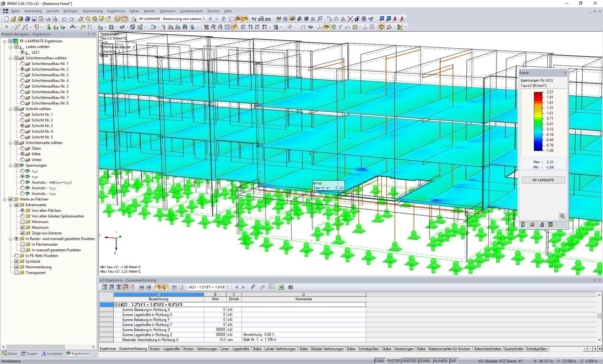Click the New file icon
Screen dimensions: 603x364
pos(6,19)
